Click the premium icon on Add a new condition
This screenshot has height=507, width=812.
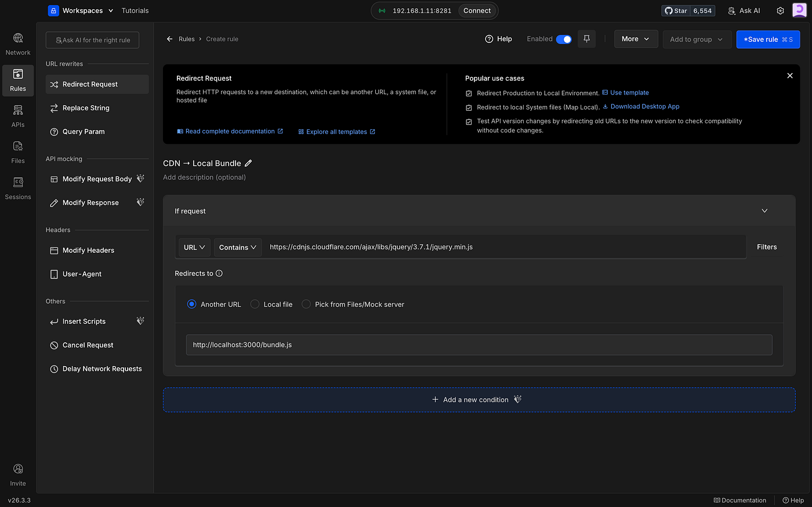click(518, 399)
